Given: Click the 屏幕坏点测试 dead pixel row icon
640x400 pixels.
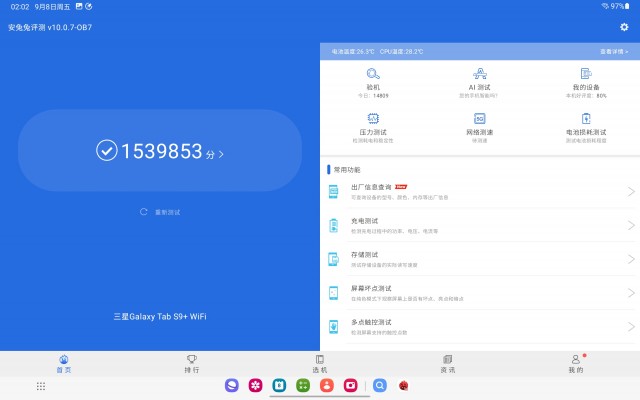Looking at the screenshot, I should point(333,293).
